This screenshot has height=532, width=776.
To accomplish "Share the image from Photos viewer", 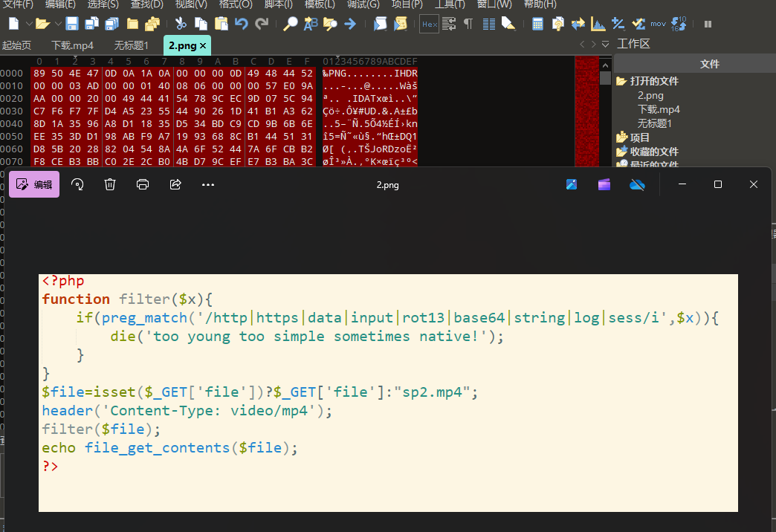I will pos(175,184).
